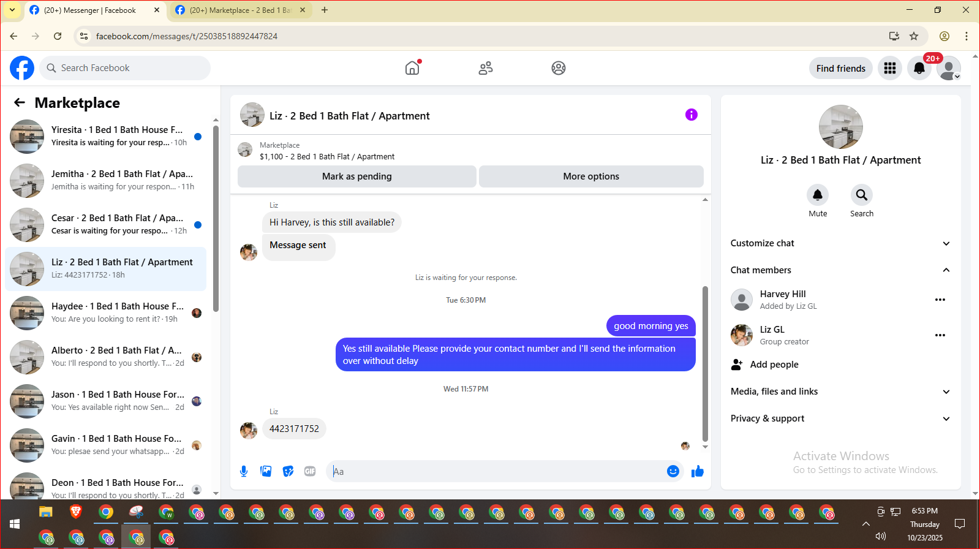Open Jason 1 Bed 1 Bath House chat

[x=105, y=401]
